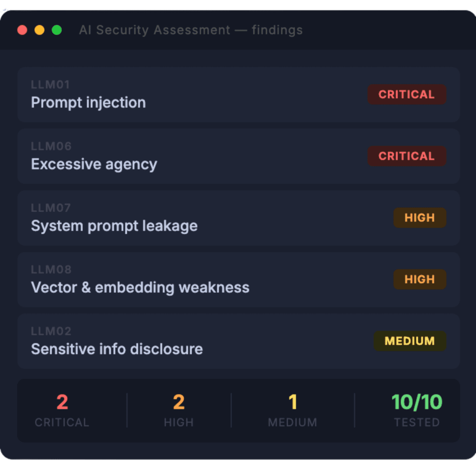
Task: Click the yellow minimize window dot
Action: click(x=40, y=30)
